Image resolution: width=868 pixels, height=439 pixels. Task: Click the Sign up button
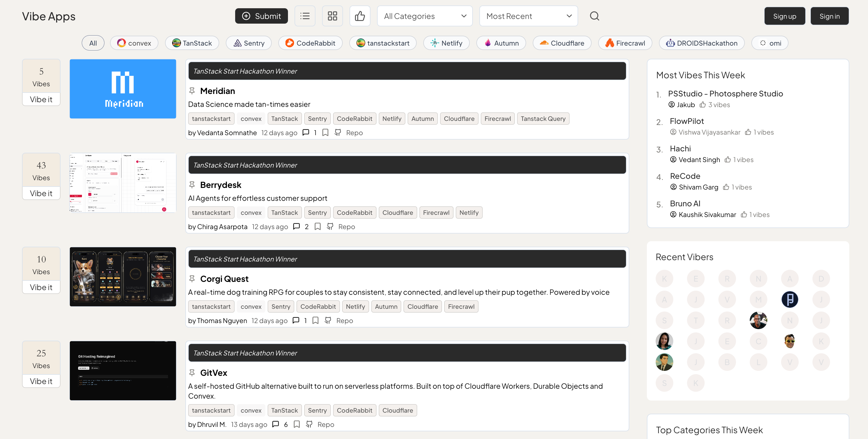click(x=784, y=16)
